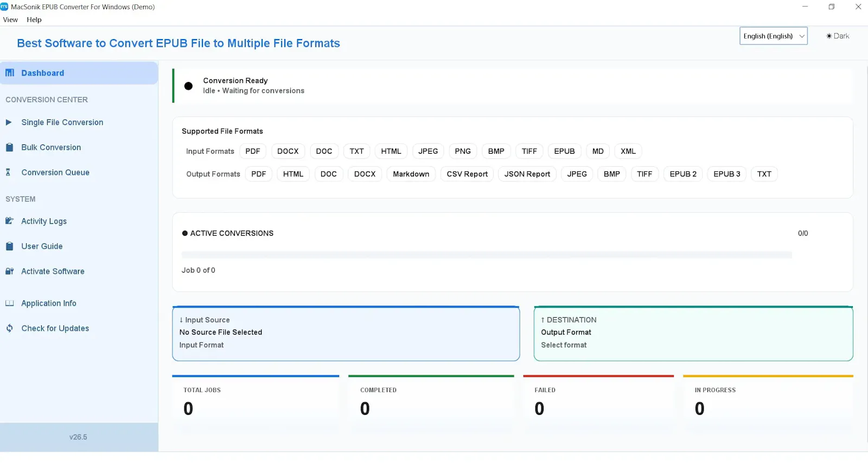Image resolution: width=868 pixels, height=467 pixels.
Task: Click the v26.5 version label
Action: click(78, 437)
